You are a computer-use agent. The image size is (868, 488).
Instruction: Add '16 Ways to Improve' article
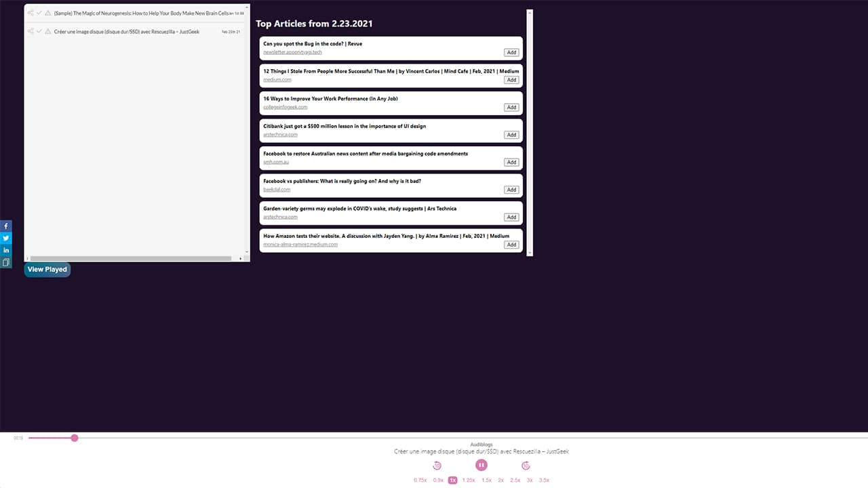coord(511,107)
